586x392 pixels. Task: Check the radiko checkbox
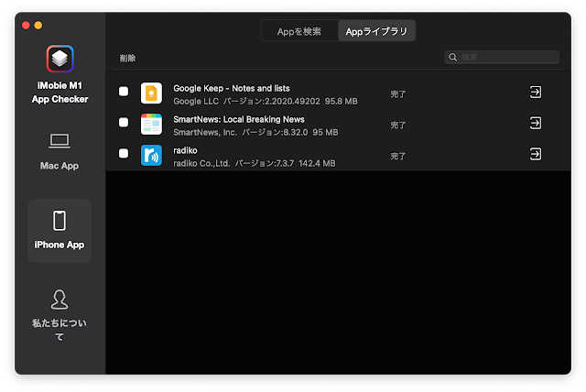(x=124, y=153)
